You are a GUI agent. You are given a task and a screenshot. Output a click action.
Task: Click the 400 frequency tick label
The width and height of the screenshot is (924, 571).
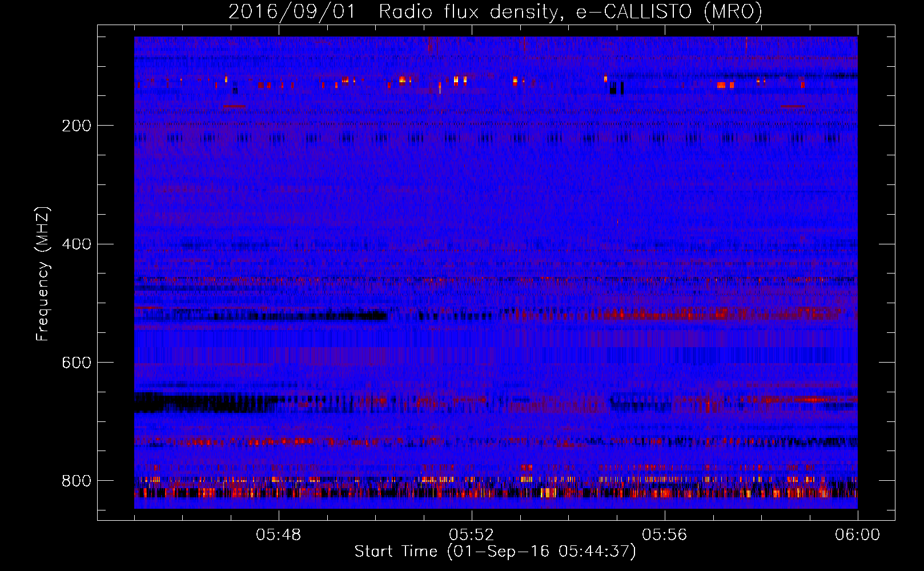(x=77, y=244)
